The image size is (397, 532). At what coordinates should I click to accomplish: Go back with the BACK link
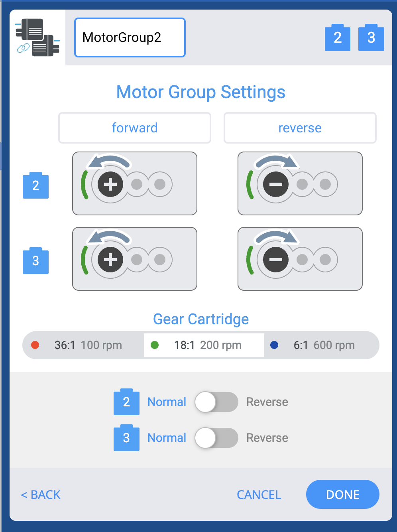tap(41, 495)
